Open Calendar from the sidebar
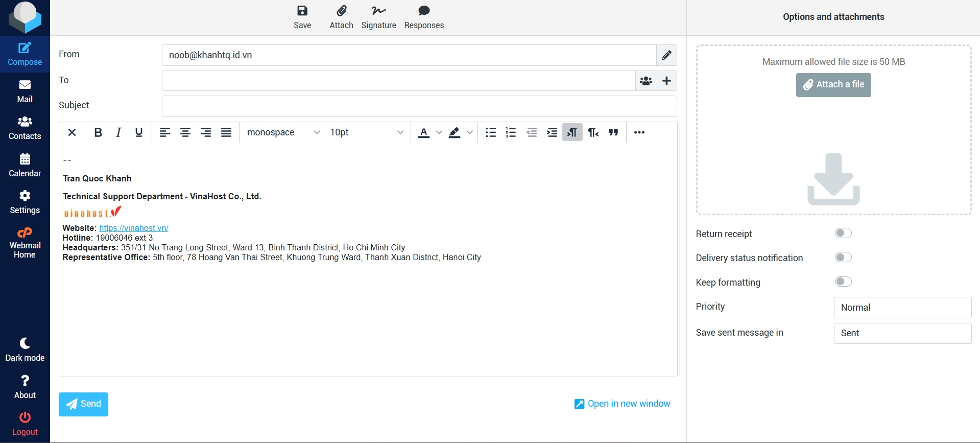Viewport: 980px width, 443px height. pos(25,165)
